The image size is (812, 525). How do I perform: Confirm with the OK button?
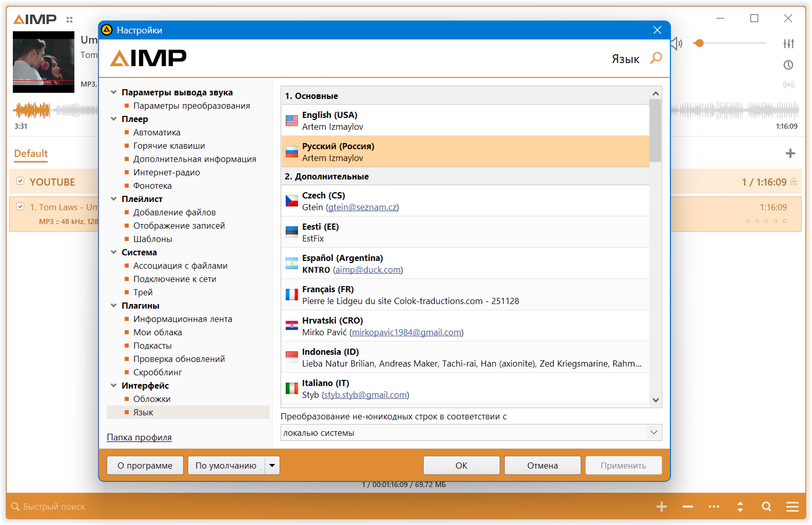[x=462, y=466]
